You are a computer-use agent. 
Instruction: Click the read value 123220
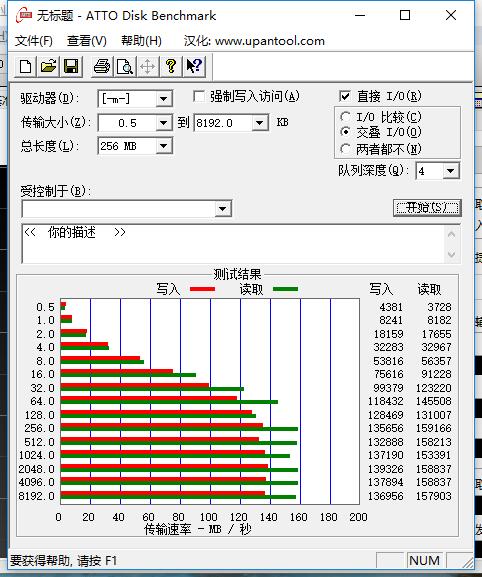[433, 388]
